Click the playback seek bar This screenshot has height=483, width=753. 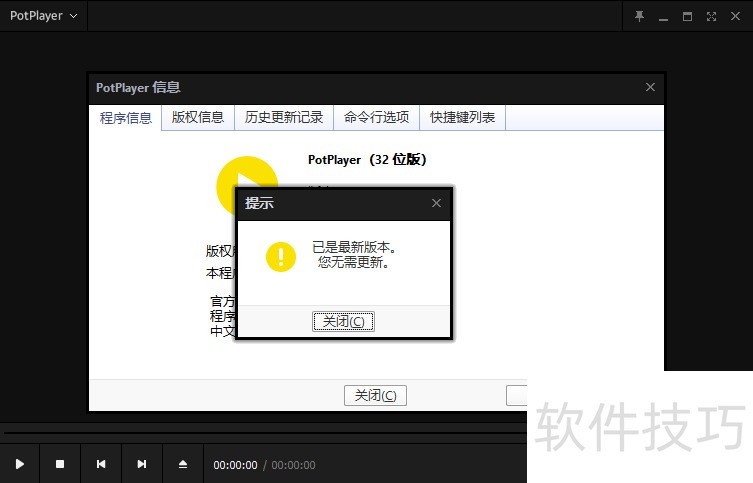(x=265, y=433)
